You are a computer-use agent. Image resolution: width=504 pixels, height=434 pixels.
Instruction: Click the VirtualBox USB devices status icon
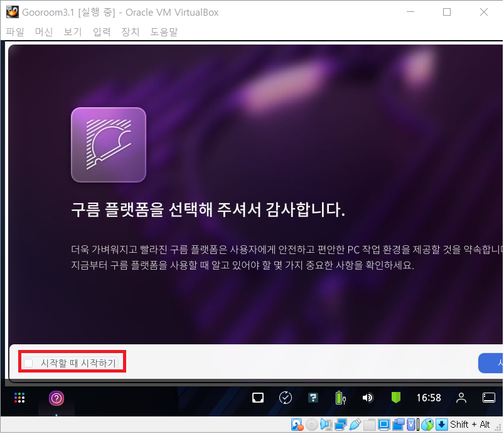355,426
